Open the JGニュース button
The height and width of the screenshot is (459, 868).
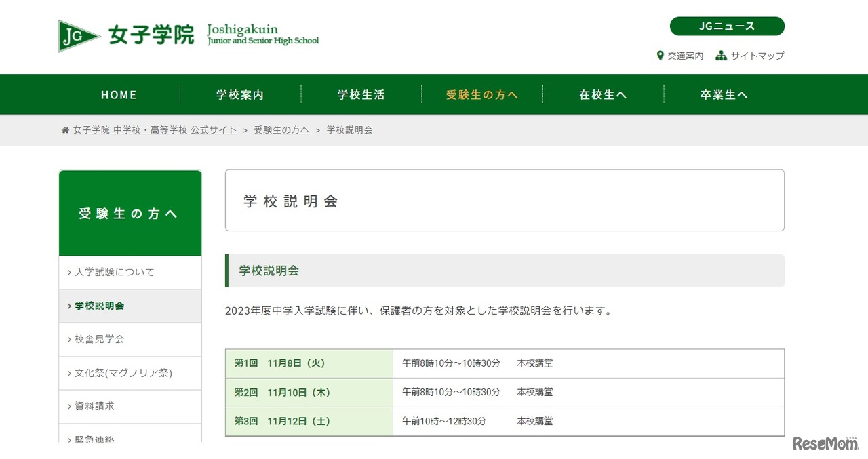(x=727, y=26)
